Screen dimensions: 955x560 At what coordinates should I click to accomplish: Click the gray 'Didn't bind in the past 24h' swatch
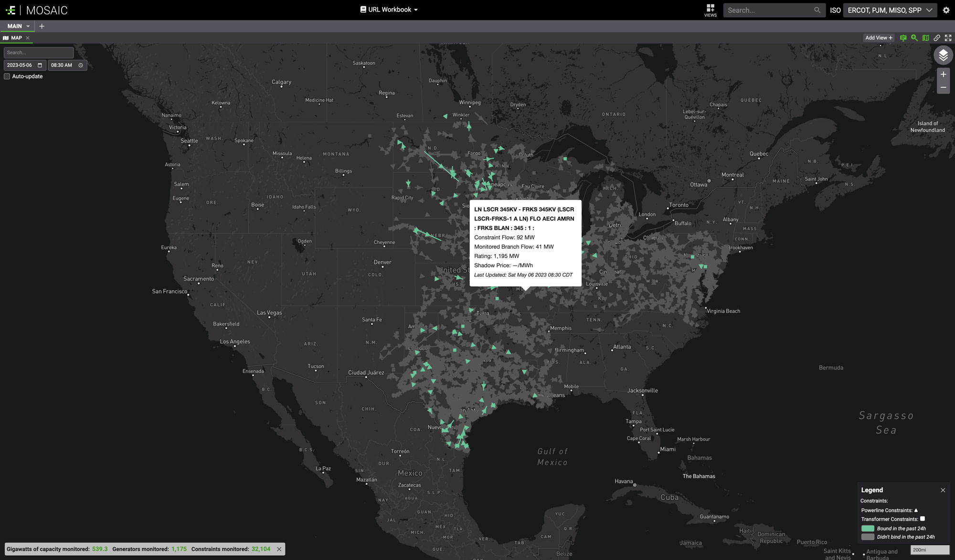(x=868, y=537)
